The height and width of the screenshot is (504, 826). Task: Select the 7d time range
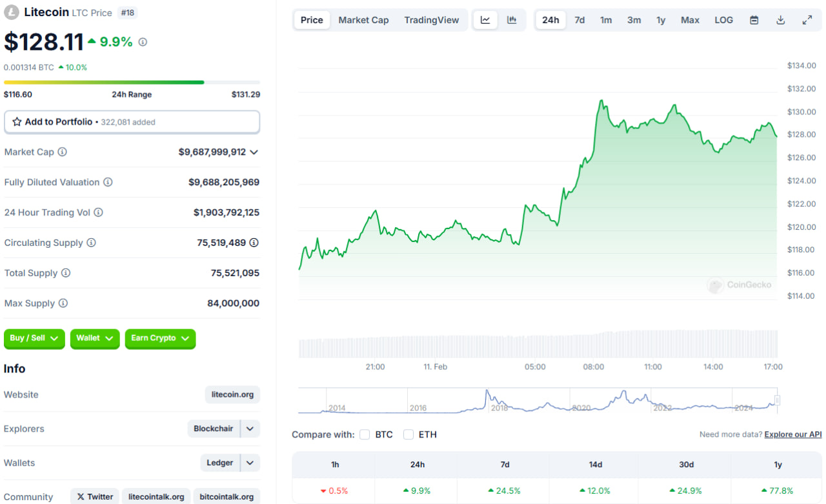click(x=579, y=20)
